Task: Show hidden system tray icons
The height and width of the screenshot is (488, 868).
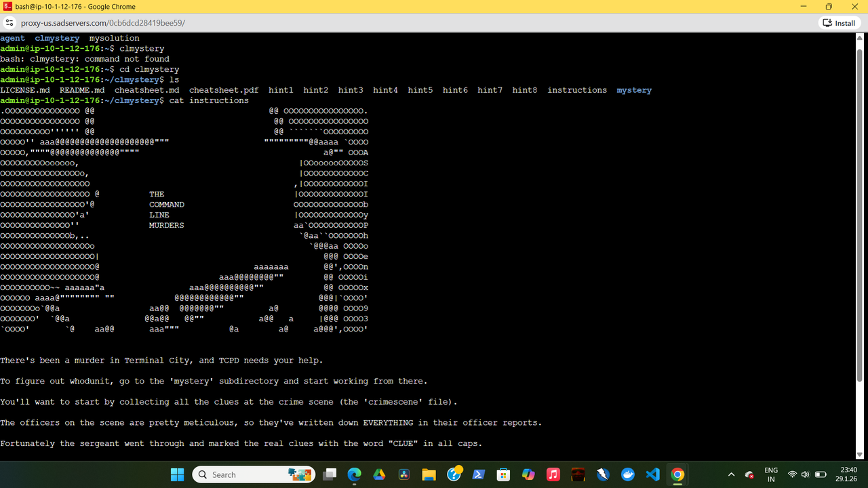Action: point(731,474)
